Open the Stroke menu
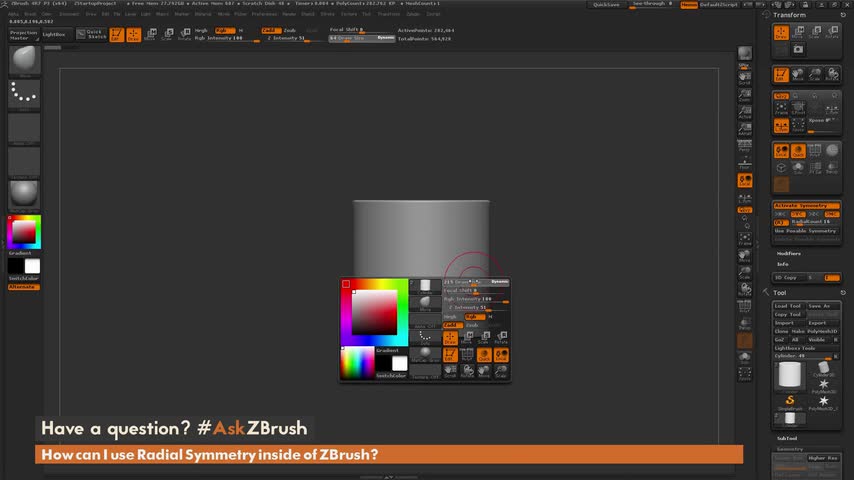The width and height of the screenshot is (854, 480). pyautogui.click(x=327, y=14)
